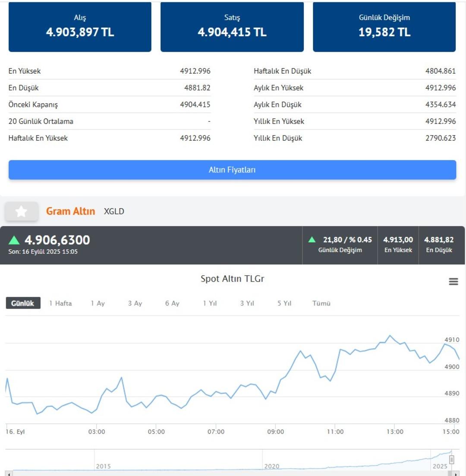466x476 pixels.
Task: Click the Günlük Değişim card
Action: coord(384,27)
